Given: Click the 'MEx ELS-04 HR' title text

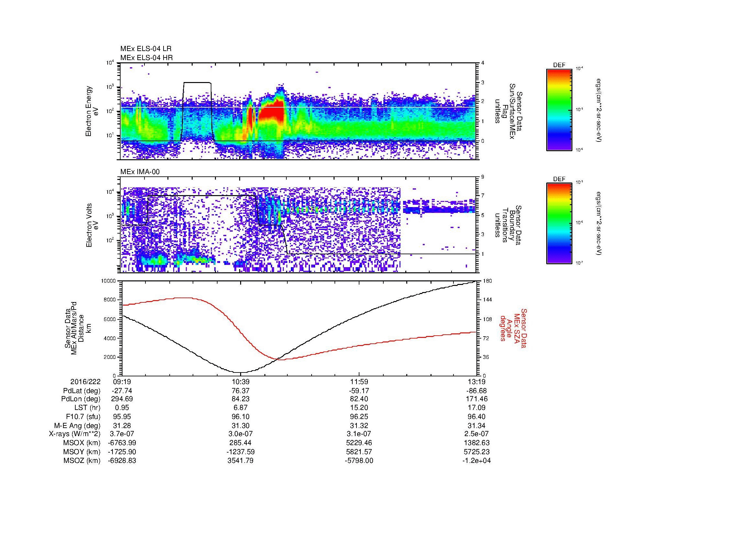Looking at the screenshot, I should (146, 58).
